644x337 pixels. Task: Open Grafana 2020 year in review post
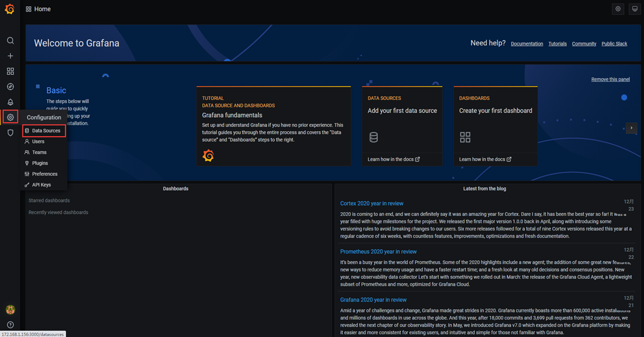(x=374, y=299)
